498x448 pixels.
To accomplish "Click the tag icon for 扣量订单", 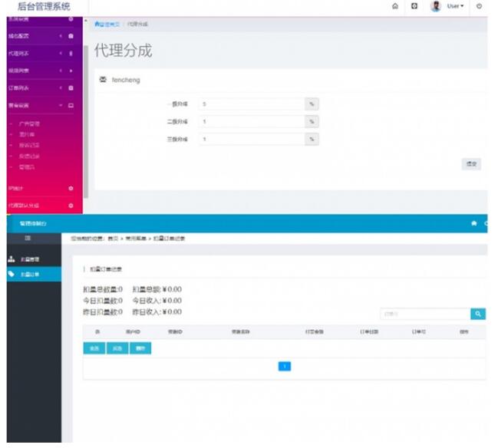I will pos(11,274).
